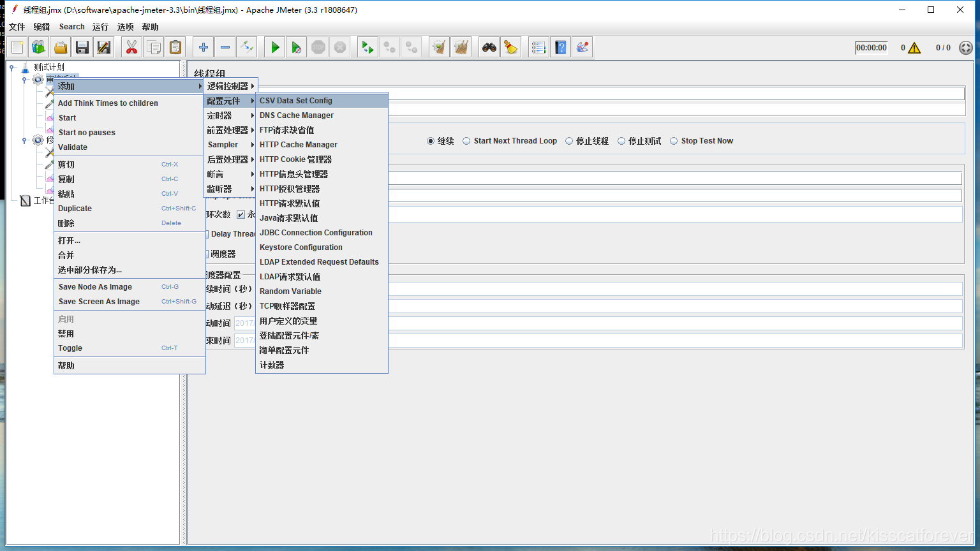Open the 文件 menu
This screenshot has height=551, width=980.
point(17,27)
